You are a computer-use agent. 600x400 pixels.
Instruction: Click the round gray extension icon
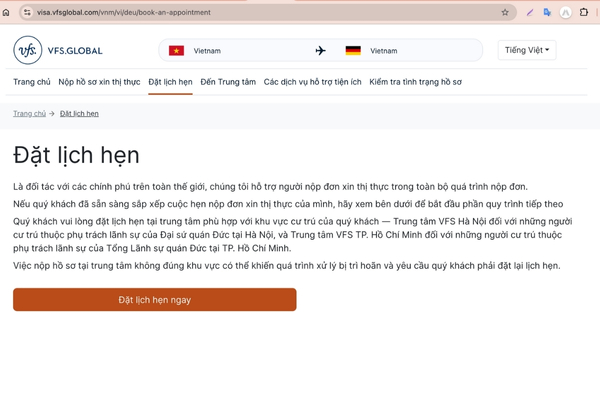(x=566, y=12)
